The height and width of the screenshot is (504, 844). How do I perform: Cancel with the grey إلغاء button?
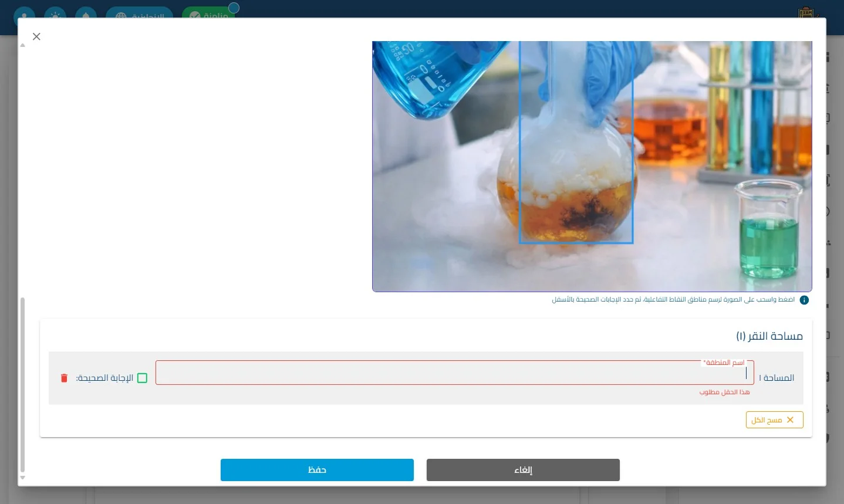523,470
